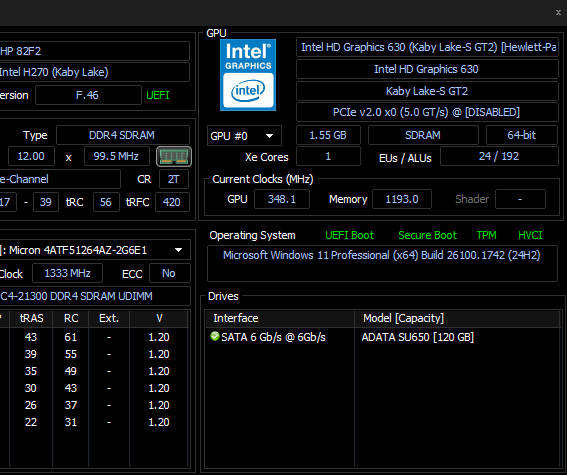Click the memory multiplier 12.00 value

click(x=31, y=156)
